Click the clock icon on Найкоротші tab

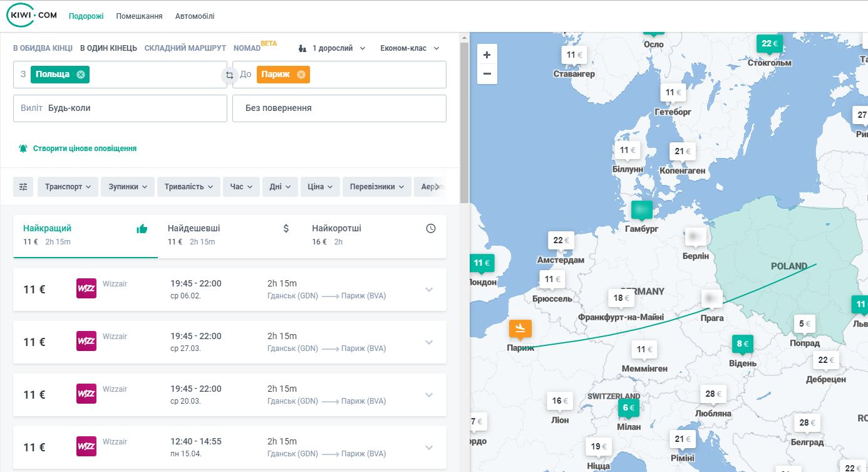click(431, 229)
